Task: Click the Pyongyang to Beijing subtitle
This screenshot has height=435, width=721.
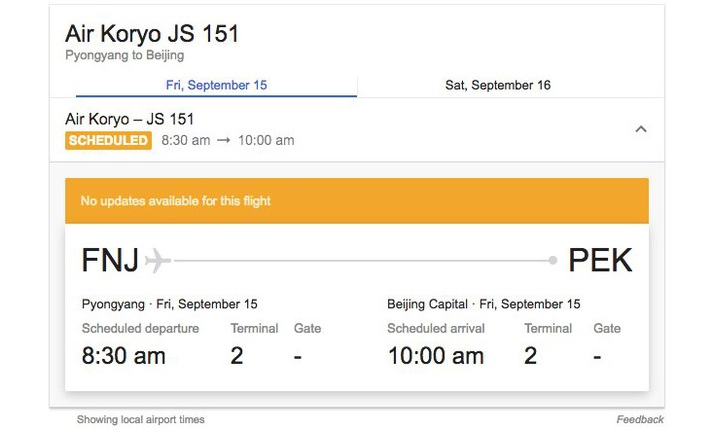Action: (x=124, y=55)
